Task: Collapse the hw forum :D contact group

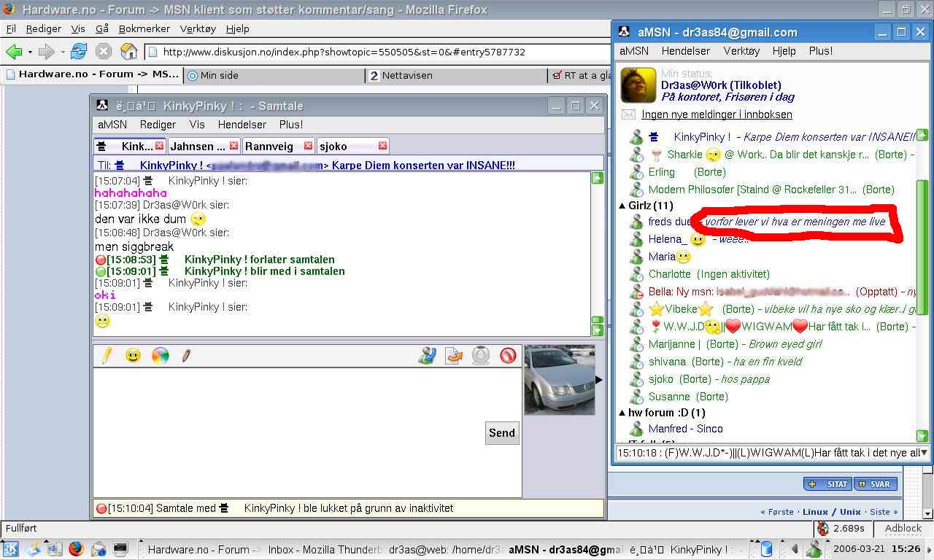Action: pos(622,413)
